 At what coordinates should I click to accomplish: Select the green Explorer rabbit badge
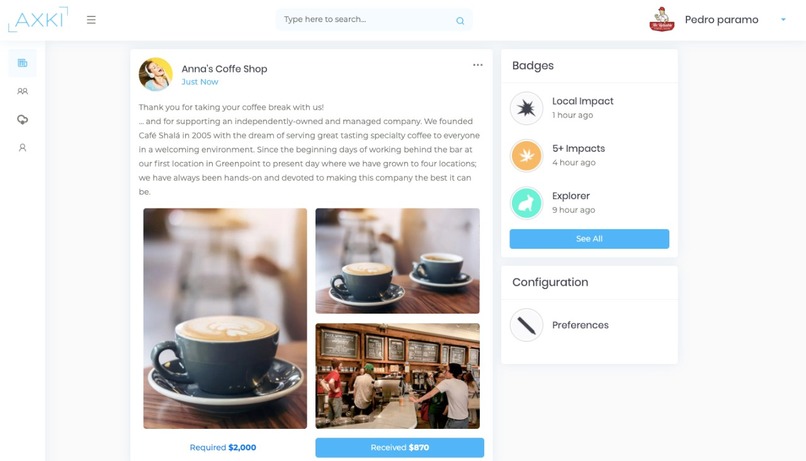point(526,203)
